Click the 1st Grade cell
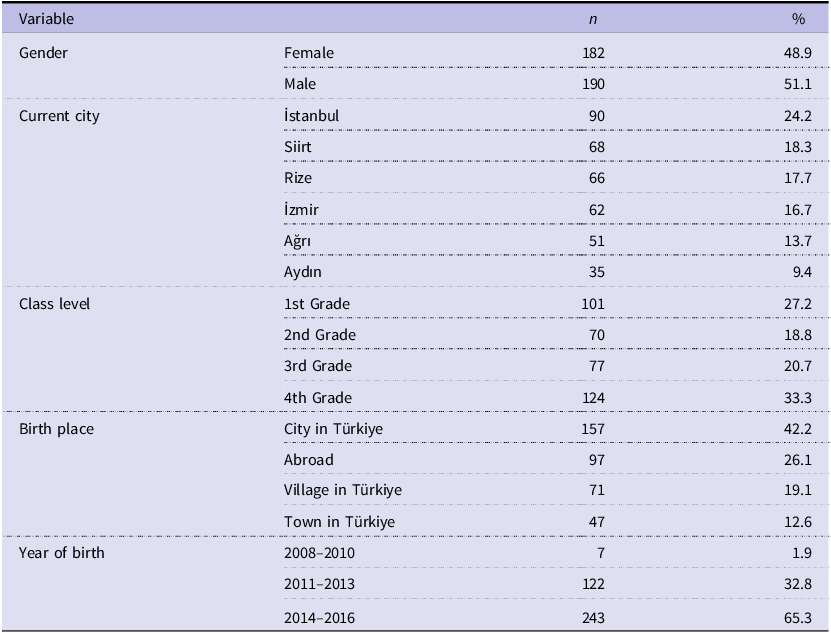Screen dimensions: 831x633 (x=317, y=303)
